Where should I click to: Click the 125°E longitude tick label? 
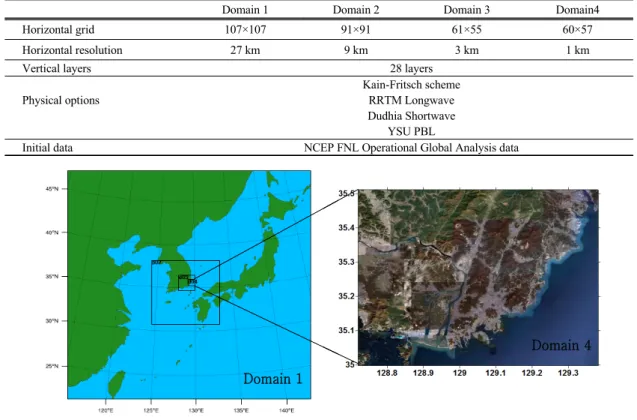(x=151, y=411)
